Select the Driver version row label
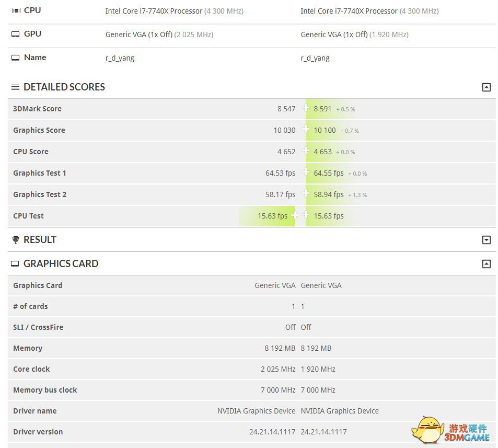Screen dimensions: 498x448 pos(38,432)
